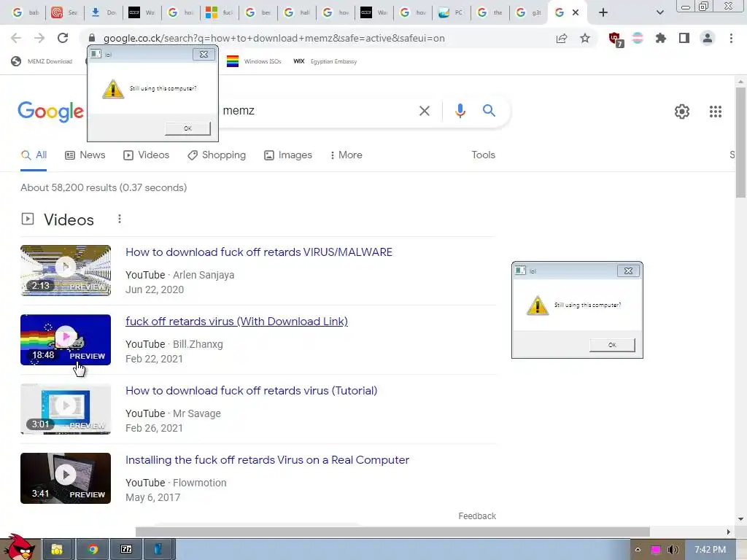Submit search with magnifier icon
The width and height of the screenshot is (747, 560).
[x=489, y=111]
